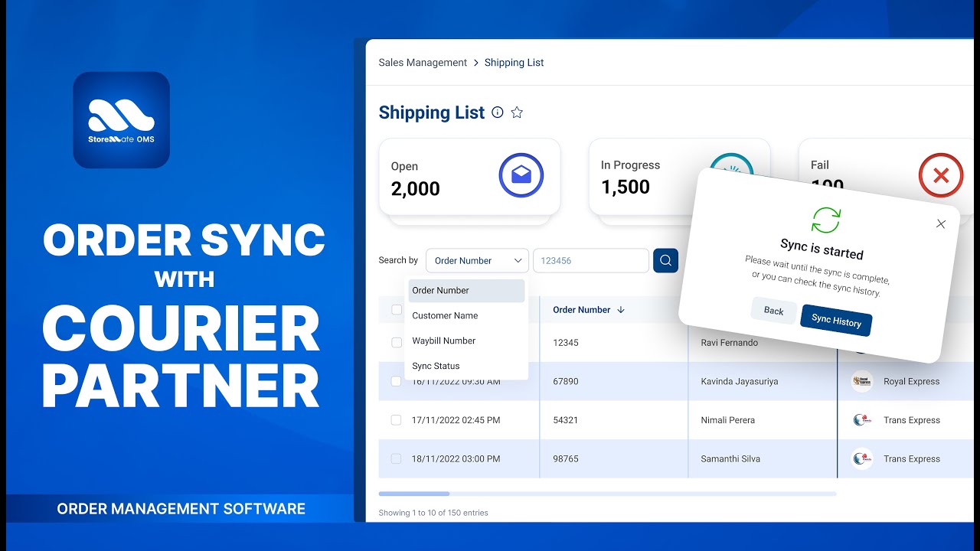The width and height of the screenshot is (980, 551).
Task: Click the 123456 search input field
Action: [x=591, y=260]
